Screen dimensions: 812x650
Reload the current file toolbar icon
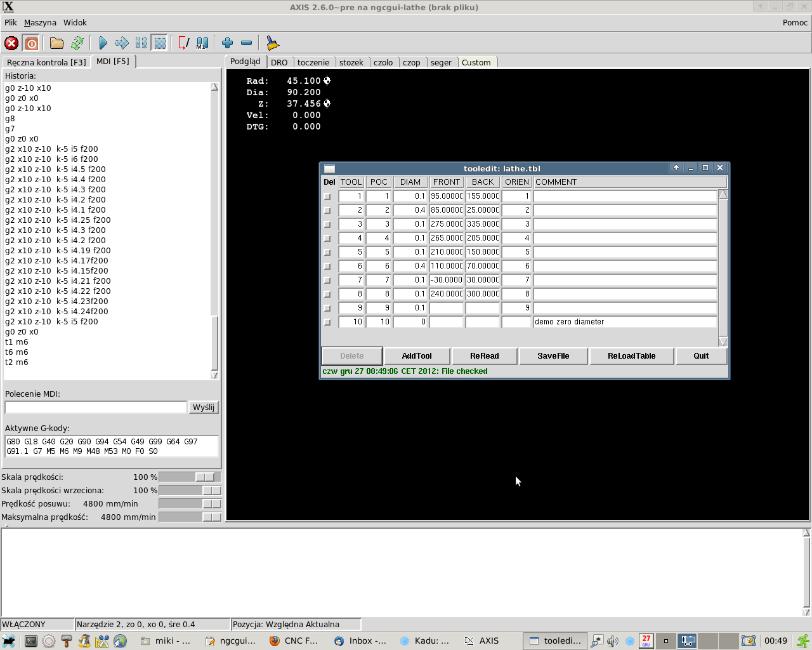coord(77,43)
